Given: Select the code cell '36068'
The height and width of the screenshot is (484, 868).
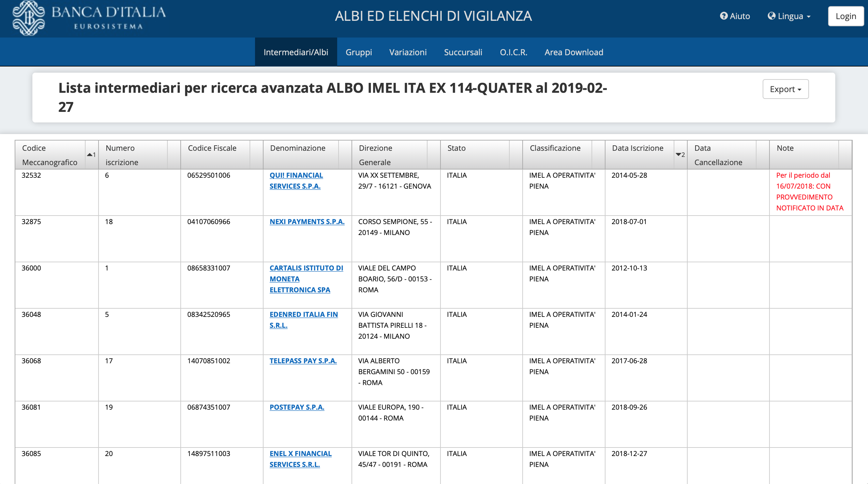Looking at the screenshot, I should (31, 361).
